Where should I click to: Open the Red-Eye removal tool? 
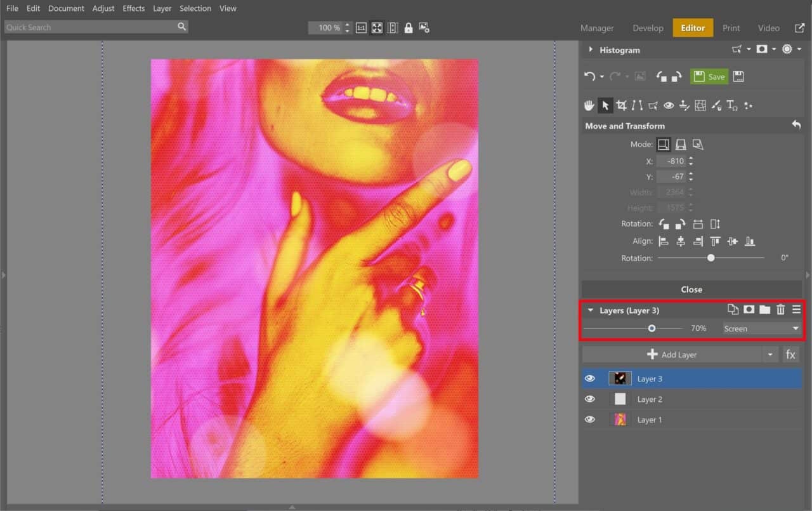click(x=669, y=105)
